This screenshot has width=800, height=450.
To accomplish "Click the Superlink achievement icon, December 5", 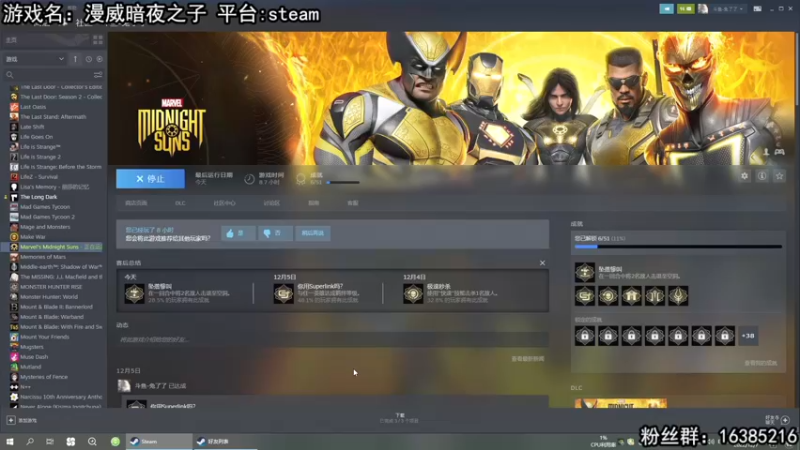I will coord(284,294).
